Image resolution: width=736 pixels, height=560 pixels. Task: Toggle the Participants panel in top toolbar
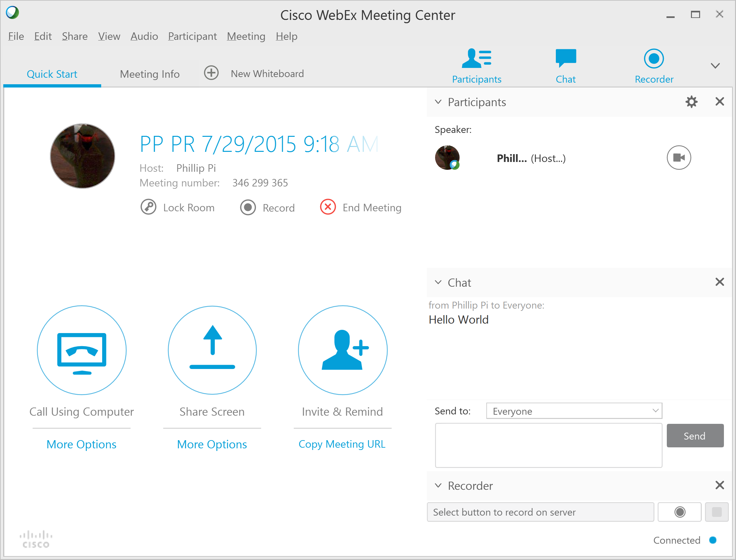477,66
